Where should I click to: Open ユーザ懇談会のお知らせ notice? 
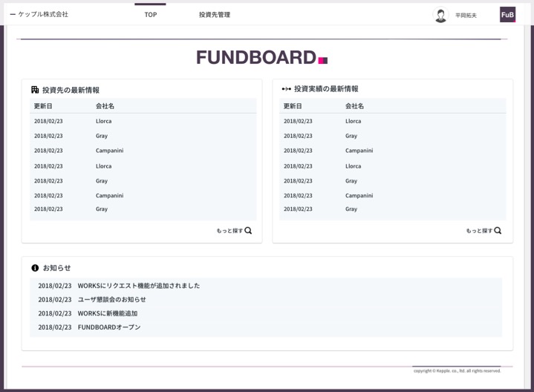click(111, 300)
